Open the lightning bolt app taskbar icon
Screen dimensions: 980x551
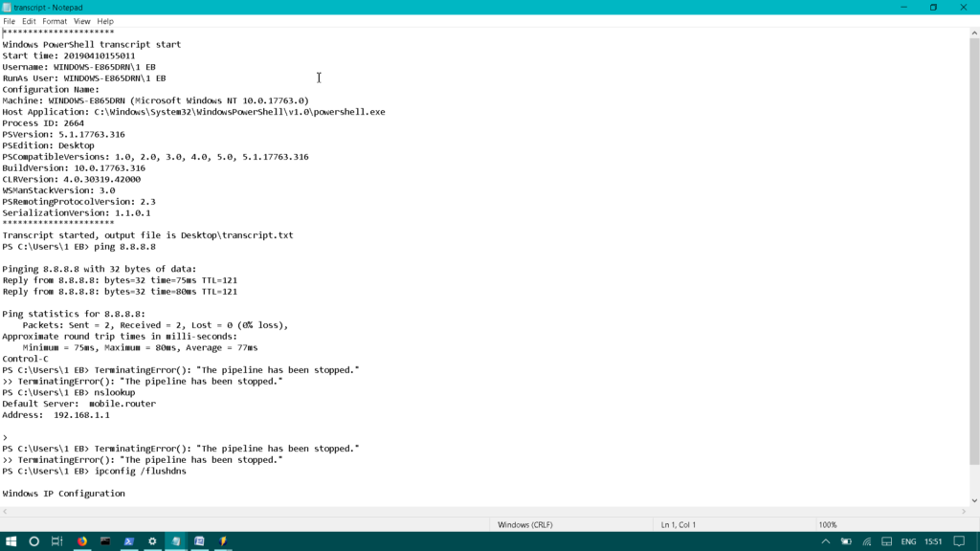222,541
